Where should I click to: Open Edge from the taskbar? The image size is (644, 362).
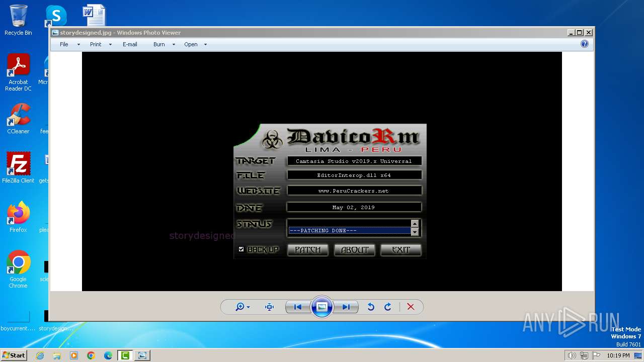click(x=108, y=355)
